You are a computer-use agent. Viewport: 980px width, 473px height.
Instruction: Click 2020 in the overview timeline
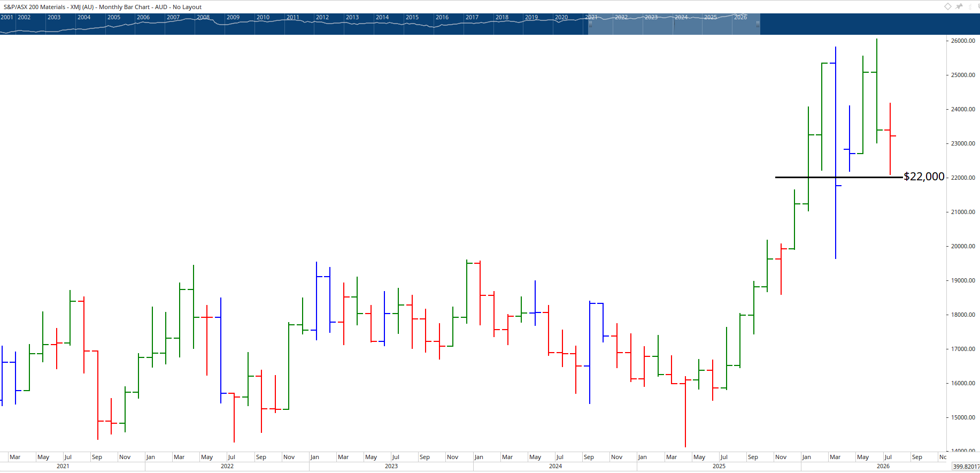[x=561, y=17]
